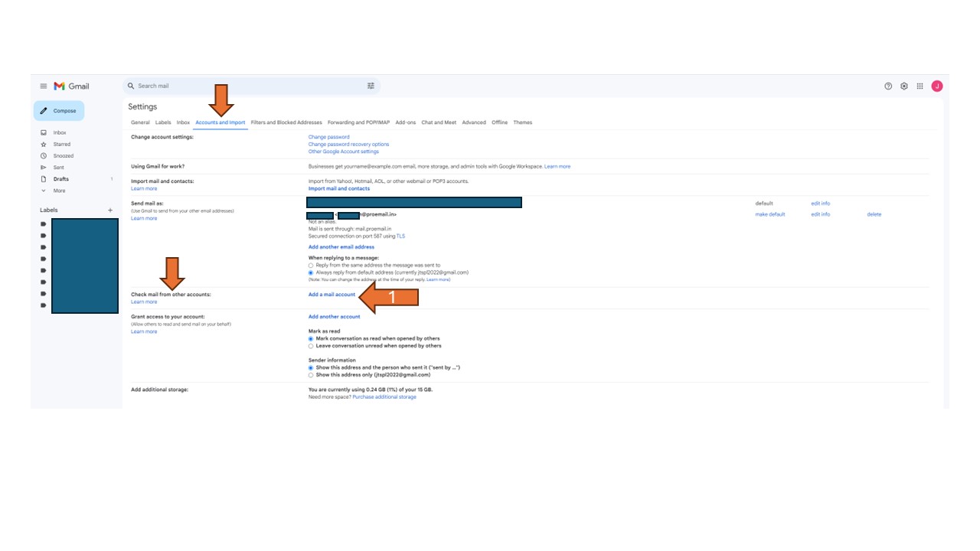Learn more under Check mail from other accounts
This screenshot has width=980, height=551.
click(144, 302)
